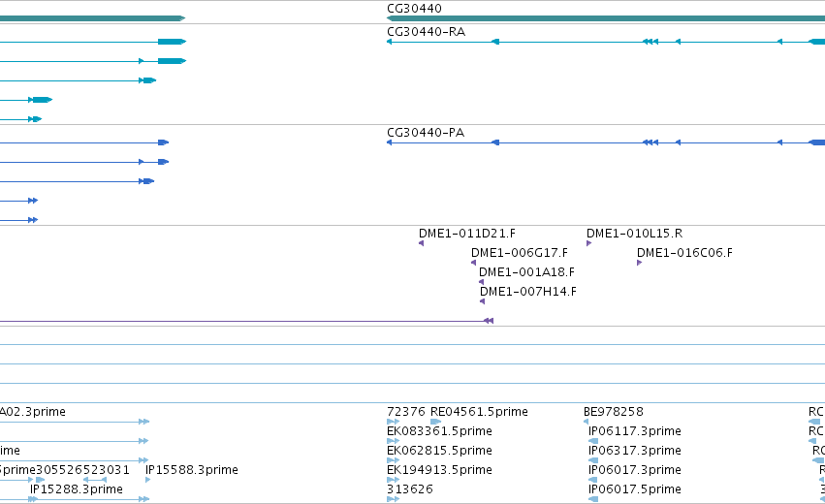Select the BE978258 EST label
Screen dimensions: 825x504
point(613,411)
